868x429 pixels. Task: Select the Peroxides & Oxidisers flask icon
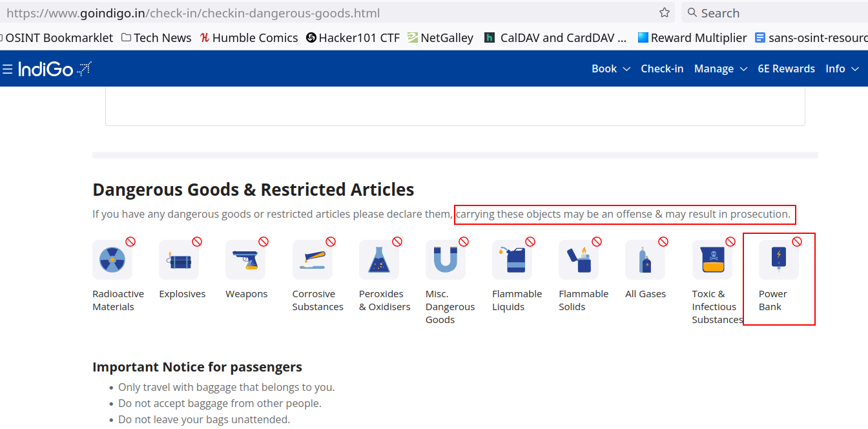[379, 258]
